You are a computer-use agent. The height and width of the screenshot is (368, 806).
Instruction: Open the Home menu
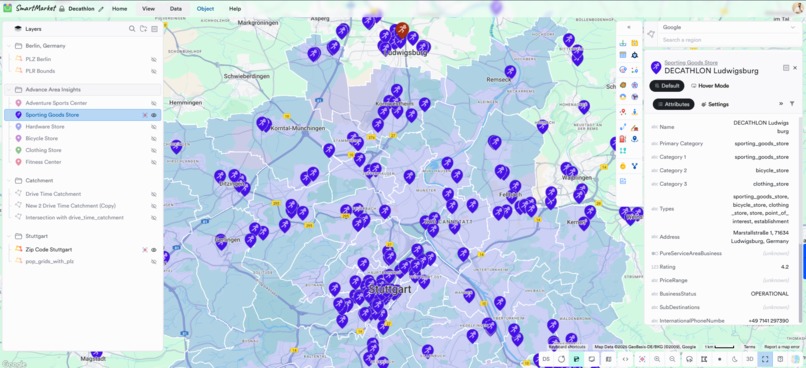[x=119, y=9]
